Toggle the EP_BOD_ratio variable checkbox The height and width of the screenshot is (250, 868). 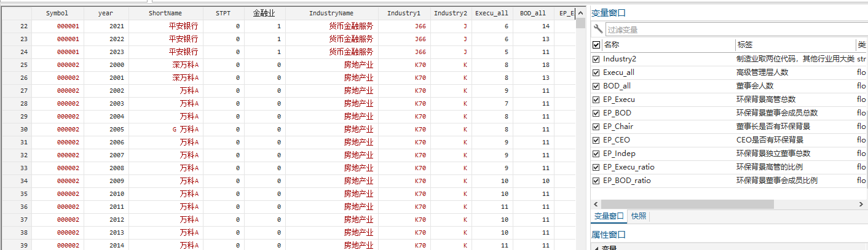[x=596, y=181]
